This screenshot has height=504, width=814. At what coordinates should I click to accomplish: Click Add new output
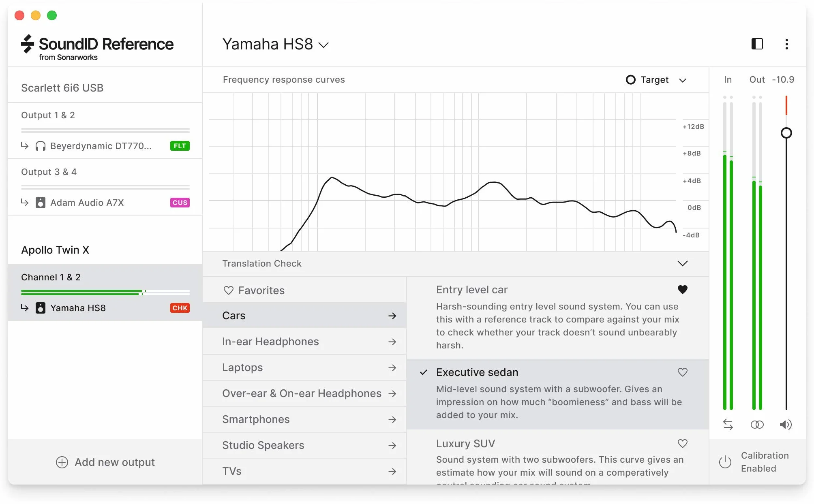click(x=105, y=462)
